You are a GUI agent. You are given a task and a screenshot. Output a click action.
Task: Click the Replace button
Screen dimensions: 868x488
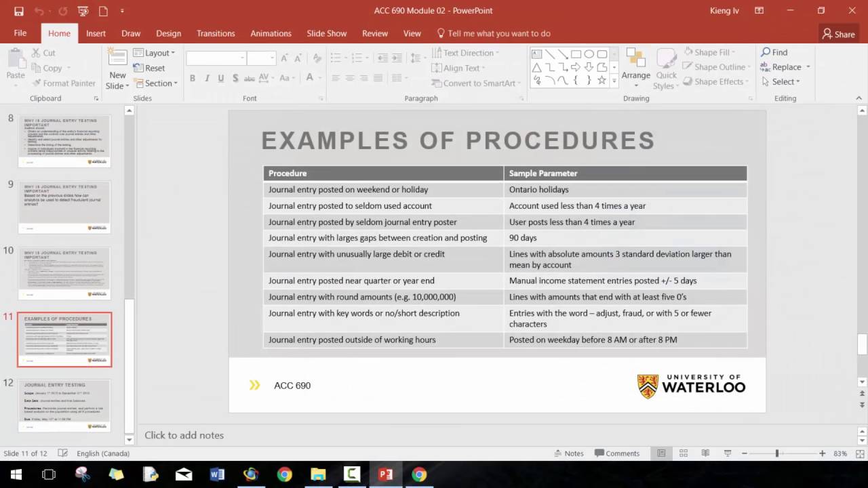point(781,67)
